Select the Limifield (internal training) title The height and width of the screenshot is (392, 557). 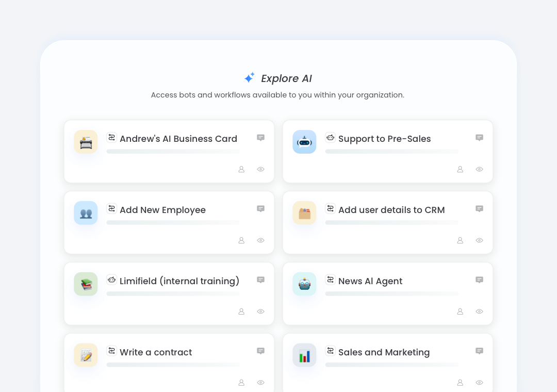179,281
